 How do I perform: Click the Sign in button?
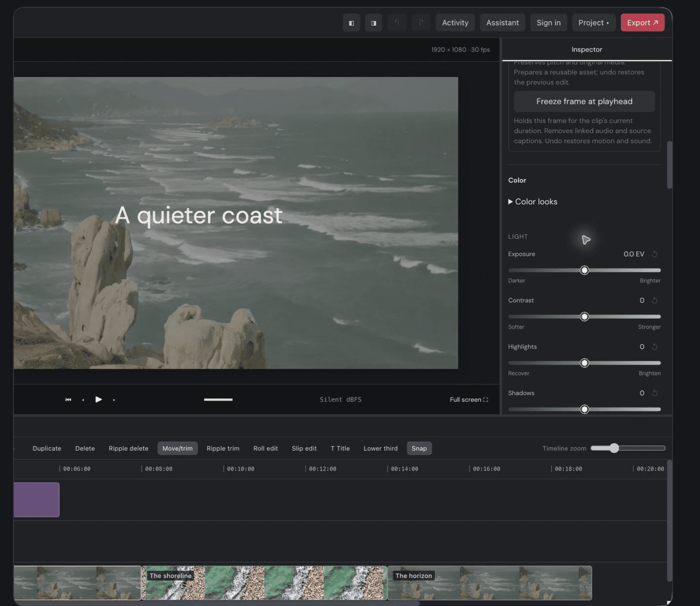coord(548,23)
